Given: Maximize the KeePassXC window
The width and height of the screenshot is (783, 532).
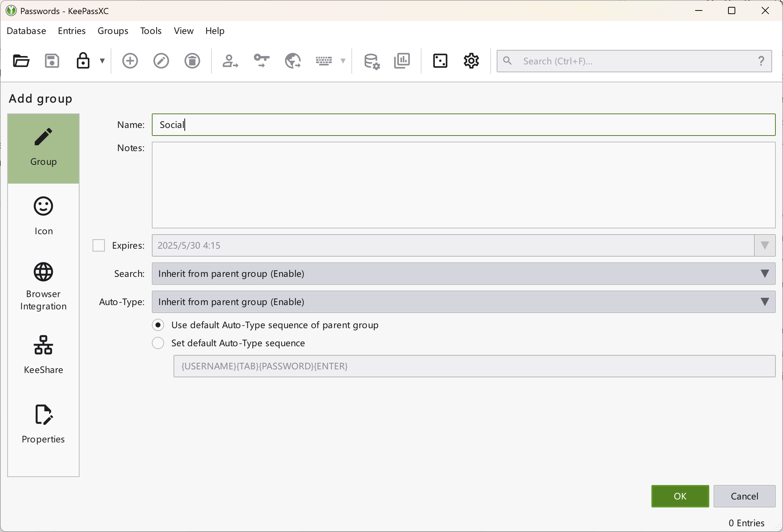Looking at the screenshot, I should pos(732,11).
